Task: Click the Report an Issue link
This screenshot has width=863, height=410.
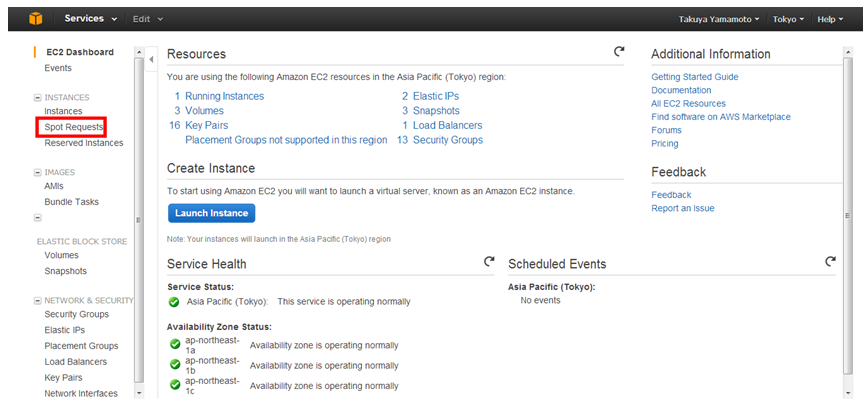Action: pyautogui.click(x=682, y=208)
